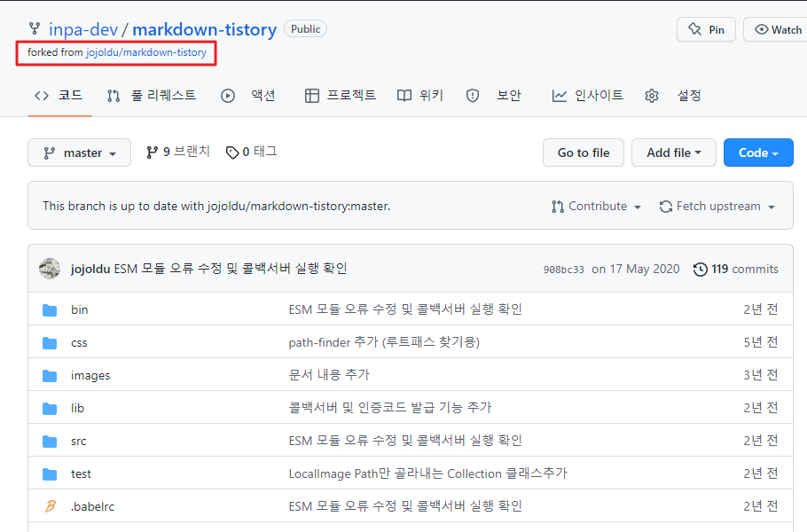The image size is (807, 532).
Task: Open commit hash 908bc33
Action: 563,270
